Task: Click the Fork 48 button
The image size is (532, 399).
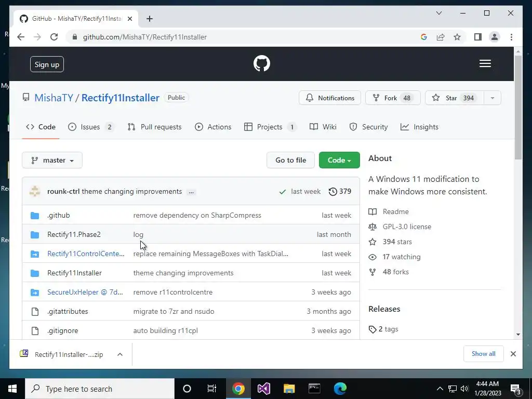Action: [393, 98]
